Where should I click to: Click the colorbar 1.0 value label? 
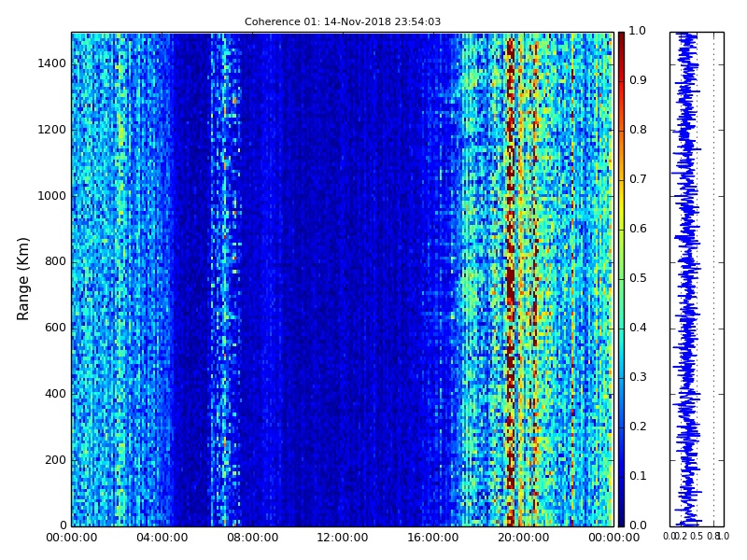(x=638, y=31)
